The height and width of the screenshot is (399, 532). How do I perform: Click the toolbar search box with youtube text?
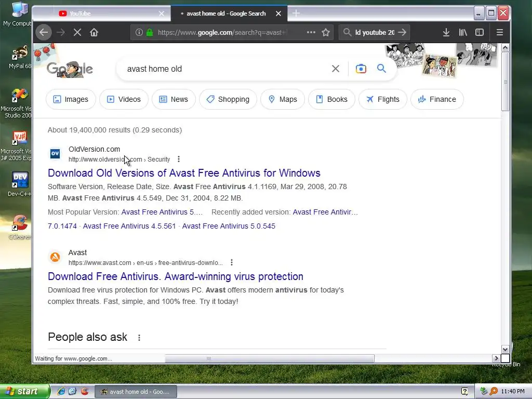[375, 32]
